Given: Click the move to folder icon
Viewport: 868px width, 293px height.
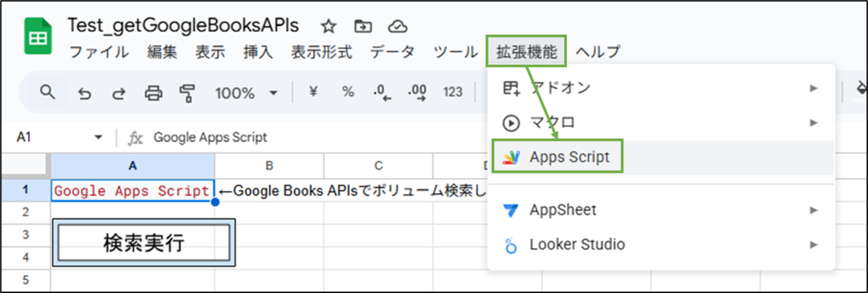Looking at the screenshot, I should click(363, 26).
